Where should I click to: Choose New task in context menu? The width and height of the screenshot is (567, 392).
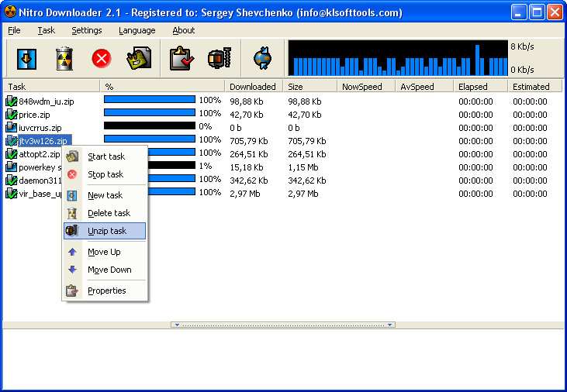coord(105,195)
